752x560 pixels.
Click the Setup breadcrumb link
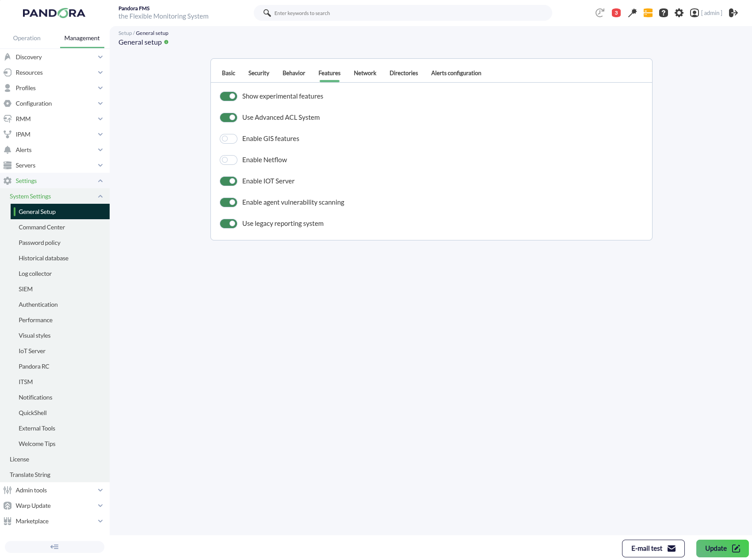[125, 33]
